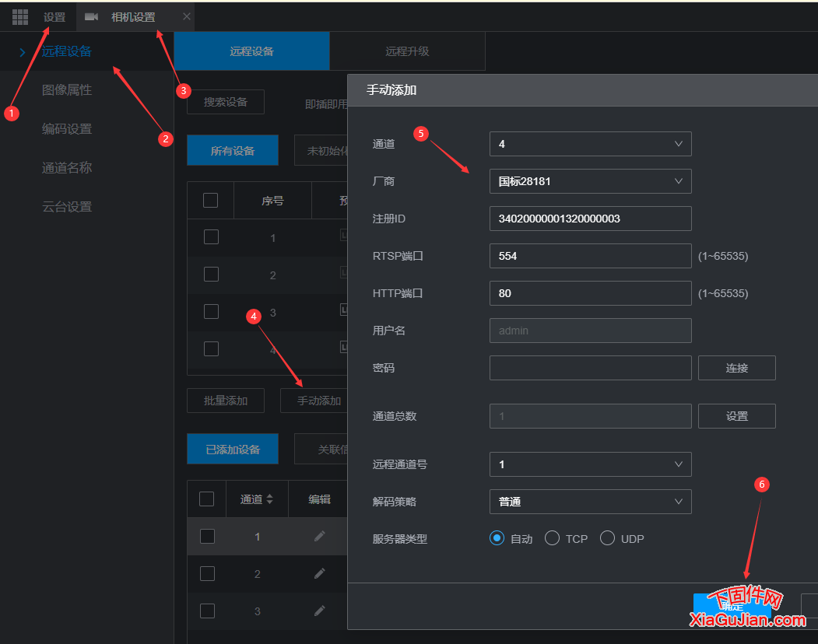Viewport: 818px width, 644px height.
Task: Switch to the 远程升级 tab
Action: click(x=407, y=51)
